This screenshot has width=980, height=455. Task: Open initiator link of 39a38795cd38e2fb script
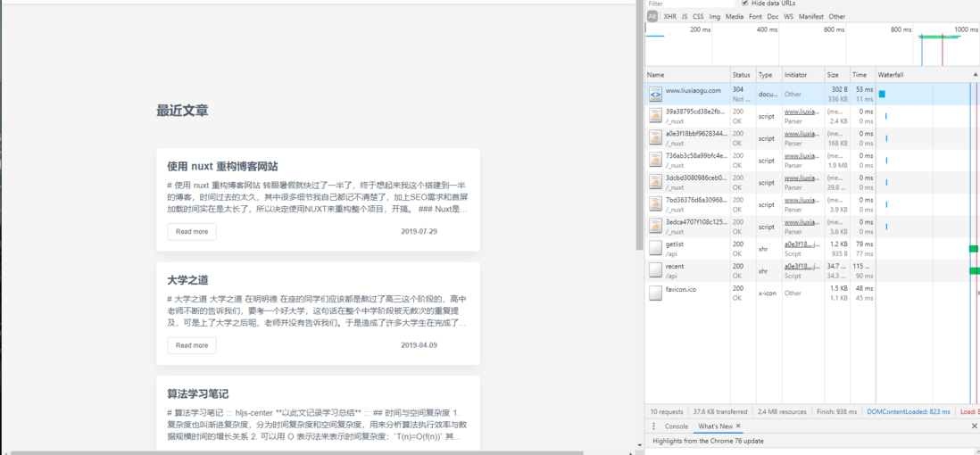801,112
